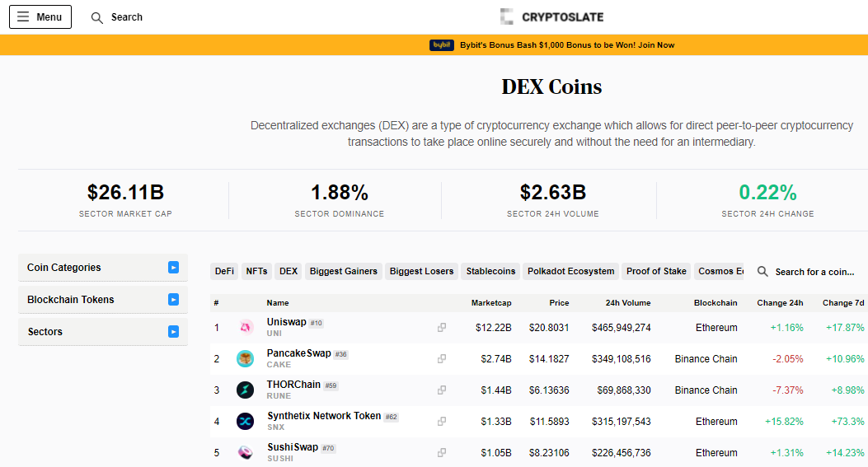
Task: Click the #10 rank badge beside Uniswap
Action: pyautogui.click(x=316, y=323)
